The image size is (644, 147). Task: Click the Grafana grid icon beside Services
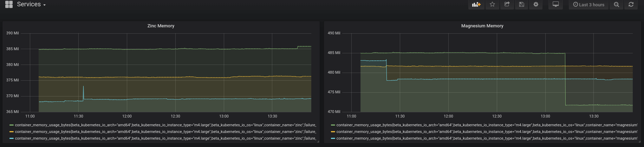click(x=9, y=5)
